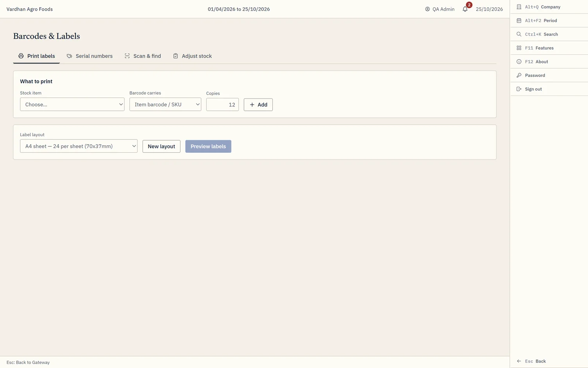
Task: Click the calendar icon for Period
Action: tap(519, 21)
